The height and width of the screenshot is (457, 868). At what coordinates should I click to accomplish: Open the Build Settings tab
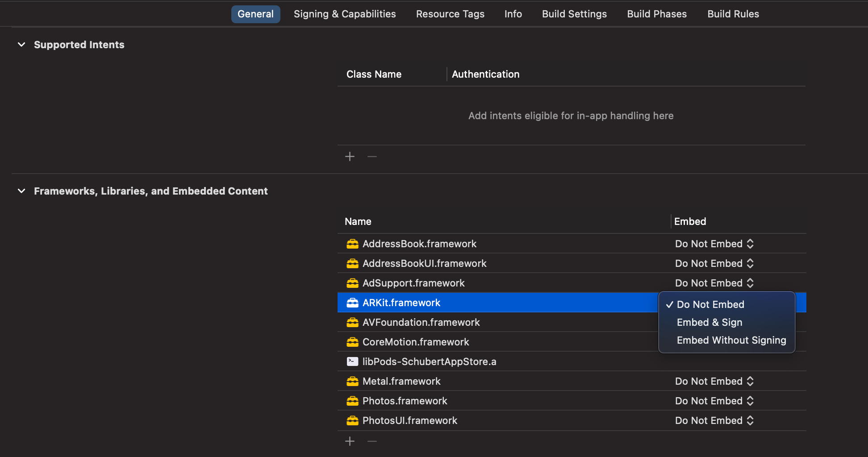point(574,14)
